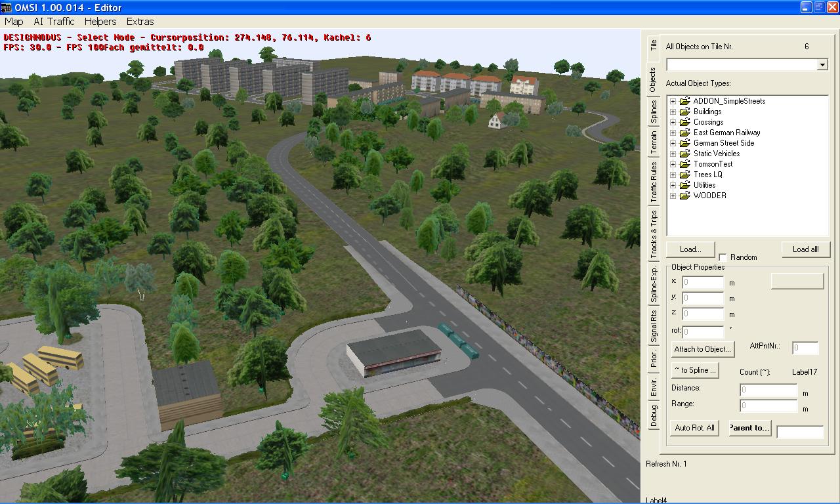The width and height of the screenshot is (840, 504).
Task: Open the All Objects on Tile dropdown
Action: coord(822,64)
